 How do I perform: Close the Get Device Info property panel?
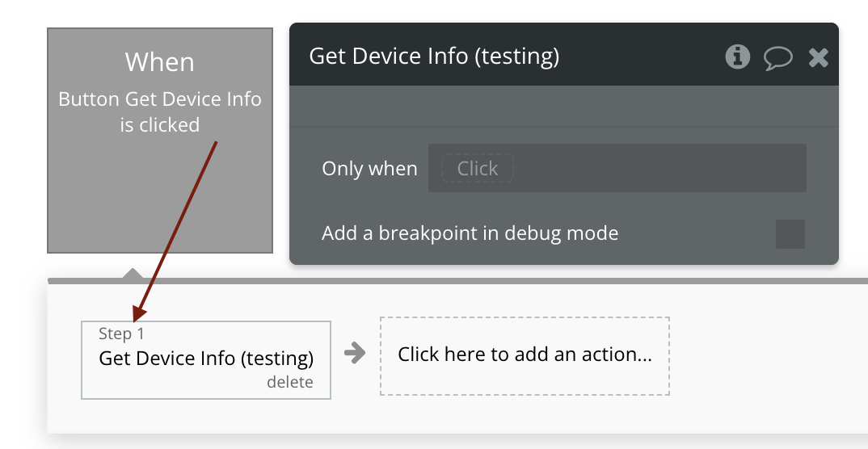click(x=819, y=57)
